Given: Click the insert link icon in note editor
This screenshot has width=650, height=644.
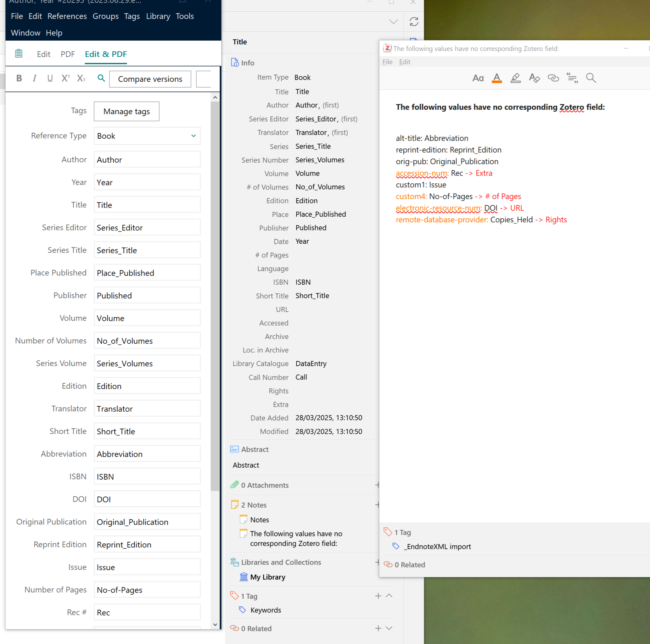Looking at the screenshot, I should (x=553, y=78).
